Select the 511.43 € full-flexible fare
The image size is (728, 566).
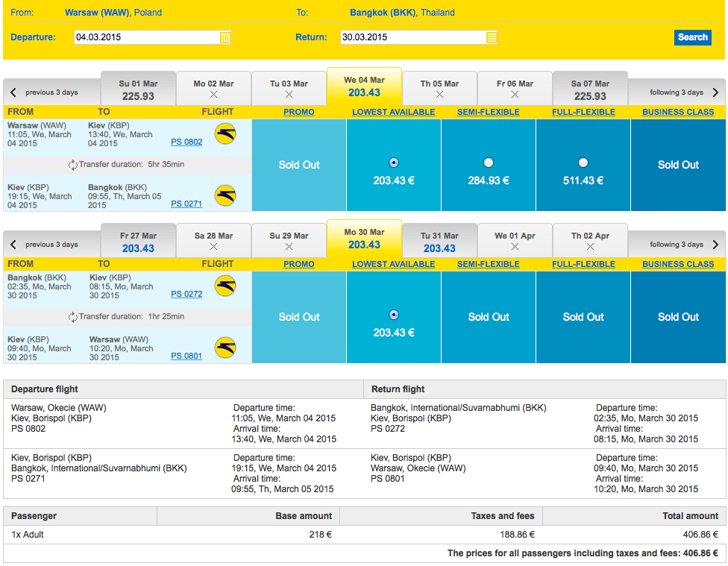[x=583, y=163]
